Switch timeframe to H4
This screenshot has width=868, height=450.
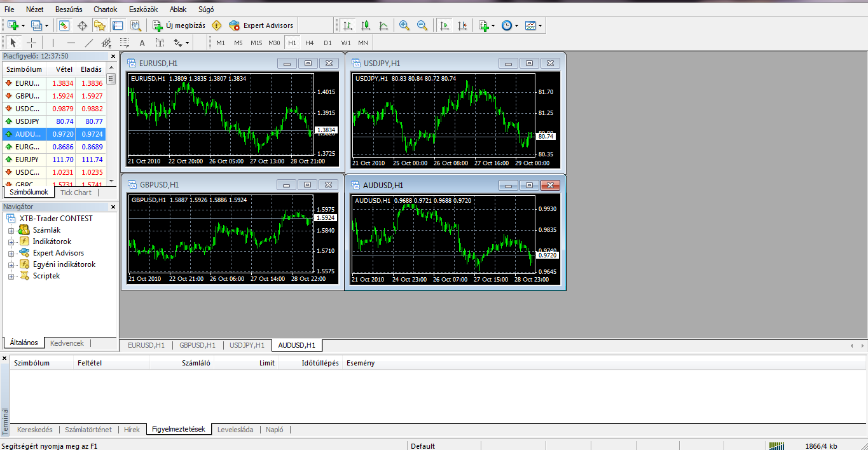pyautogui.click(x=310, y=43)
